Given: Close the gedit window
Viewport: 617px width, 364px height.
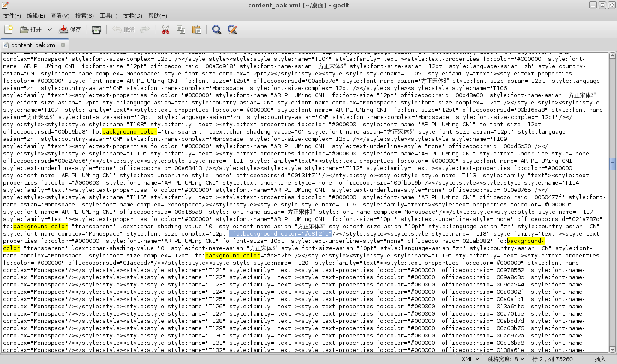Looking at the screenshot, I should 611,5.
